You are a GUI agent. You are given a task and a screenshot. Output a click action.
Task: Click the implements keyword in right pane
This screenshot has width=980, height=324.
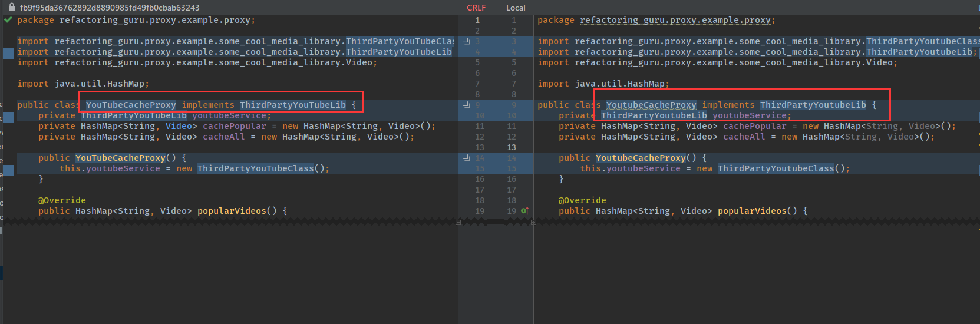coord(728,105)
